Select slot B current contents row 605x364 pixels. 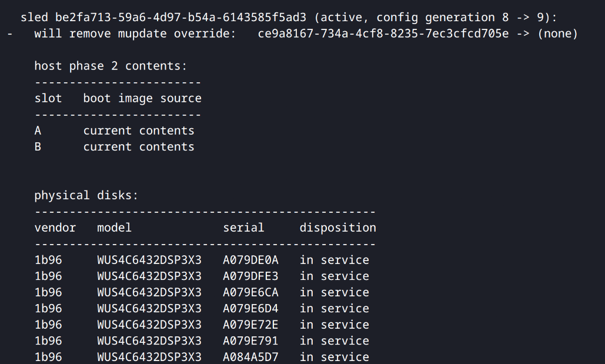point(114,147)
